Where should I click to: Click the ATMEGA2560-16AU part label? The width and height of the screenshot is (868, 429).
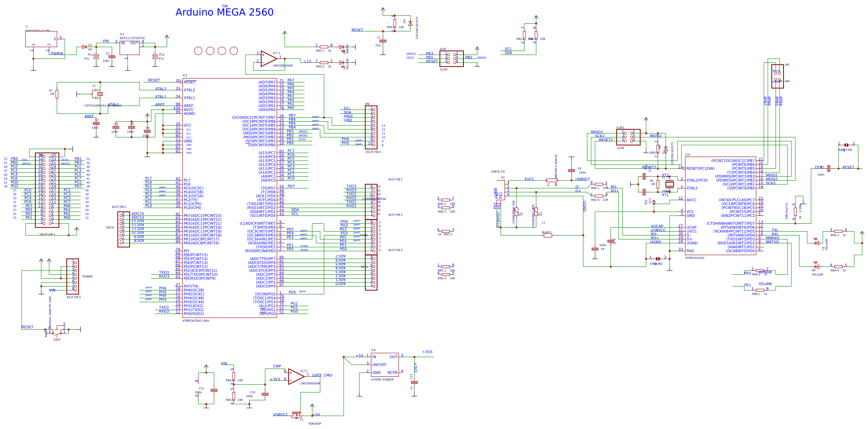click(x=196, y=321)
